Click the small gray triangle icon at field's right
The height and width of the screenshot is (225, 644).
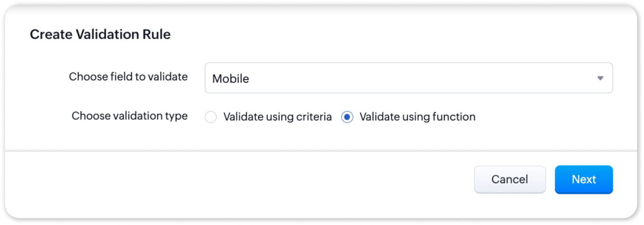pos(600,78)
